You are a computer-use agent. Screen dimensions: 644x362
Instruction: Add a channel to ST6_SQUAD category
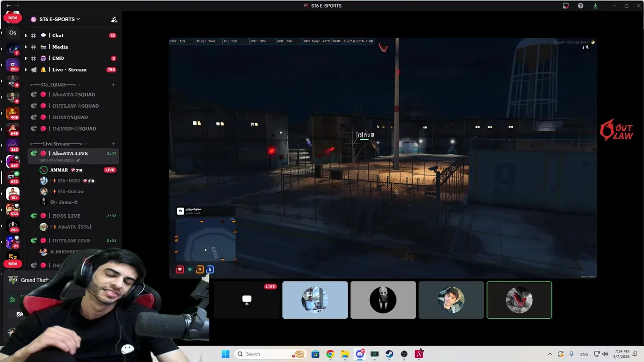[114, 84]
